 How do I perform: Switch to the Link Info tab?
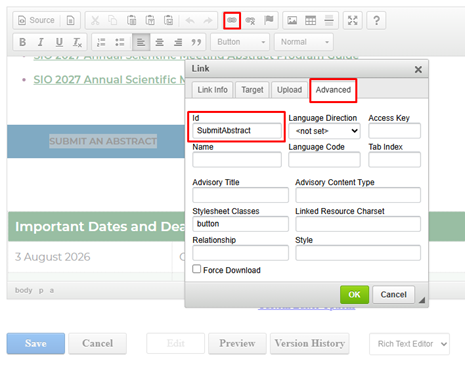[x=212, y=90]
